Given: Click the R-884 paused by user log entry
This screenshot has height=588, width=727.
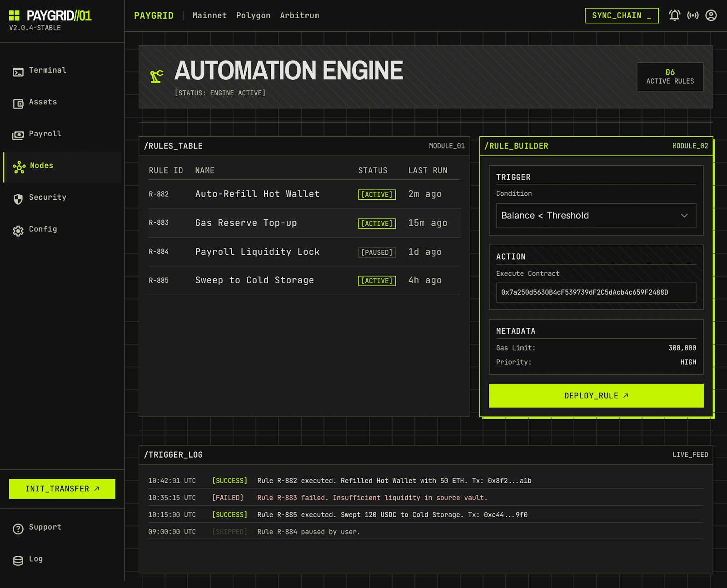Looking at the screenshot, I should [426, 532].
